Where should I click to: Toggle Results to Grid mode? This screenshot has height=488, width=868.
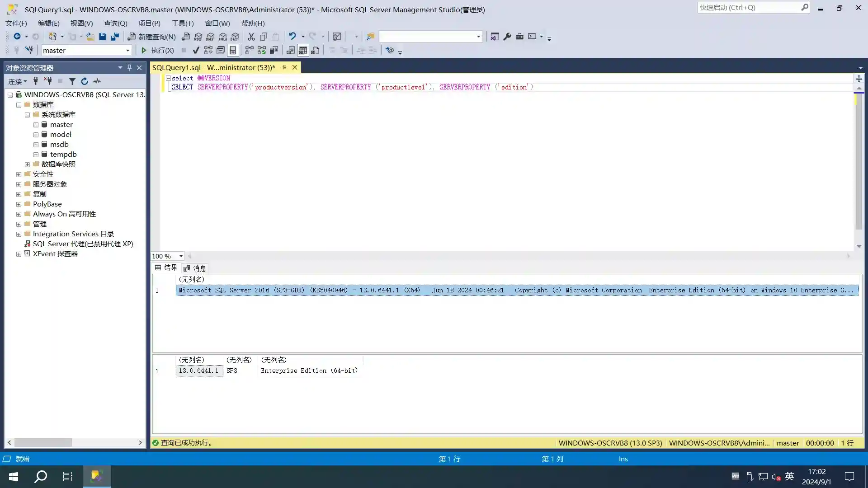click(303, 51)
